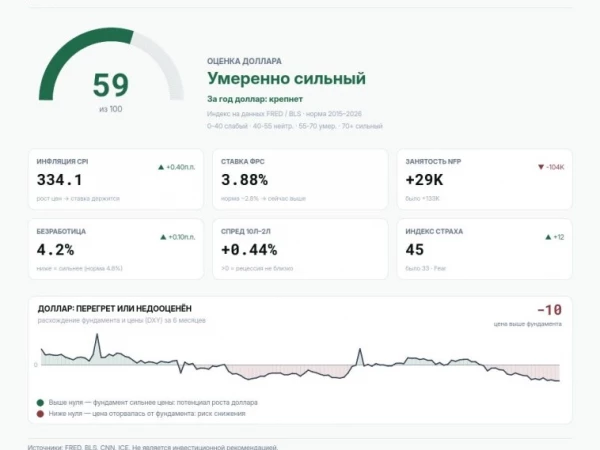
Task: Click the Безработица value 4.2%
Action: tap(55, 250)
